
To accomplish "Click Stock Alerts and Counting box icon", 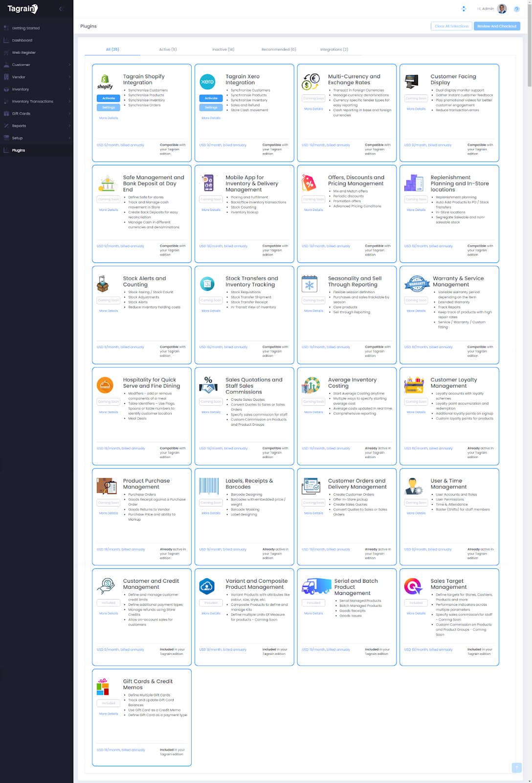I will [103, 284].
